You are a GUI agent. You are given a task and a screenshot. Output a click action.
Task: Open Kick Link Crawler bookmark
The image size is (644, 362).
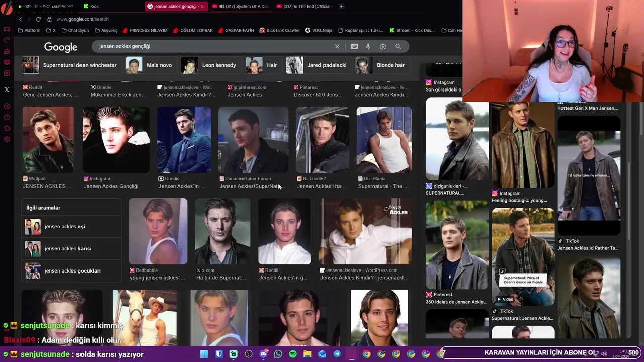280,30
